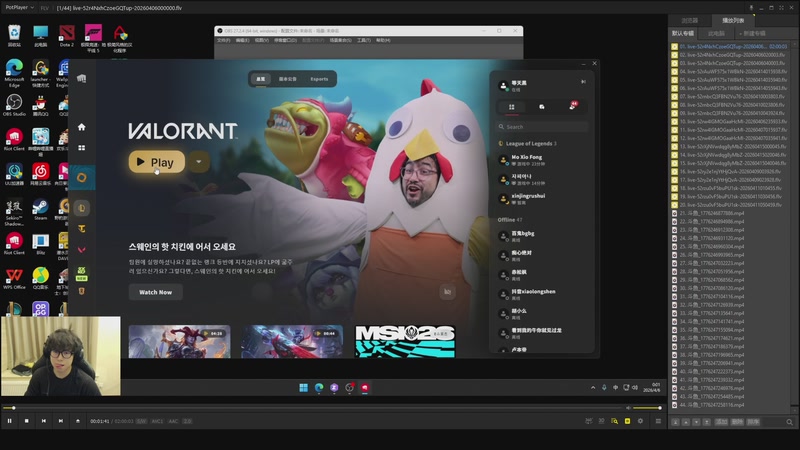
Task: Go to Riot Client home icon
Action: (82, 127)
